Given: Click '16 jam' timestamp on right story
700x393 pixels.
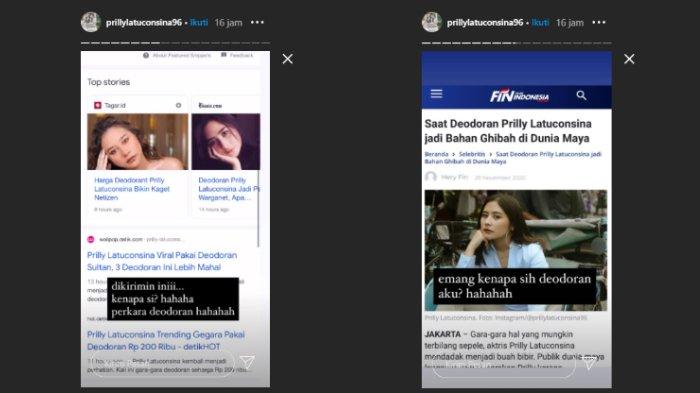Looking at the screenshot, I should click(x=569, y=22).
